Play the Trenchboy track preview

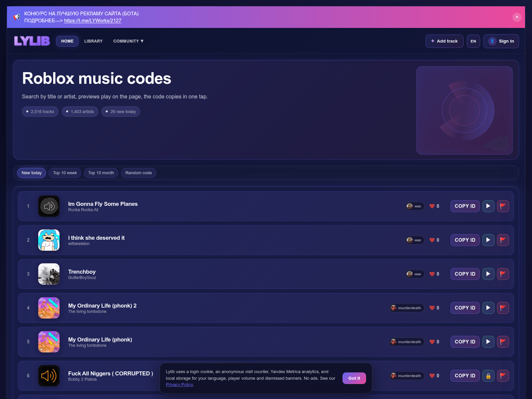488,274
